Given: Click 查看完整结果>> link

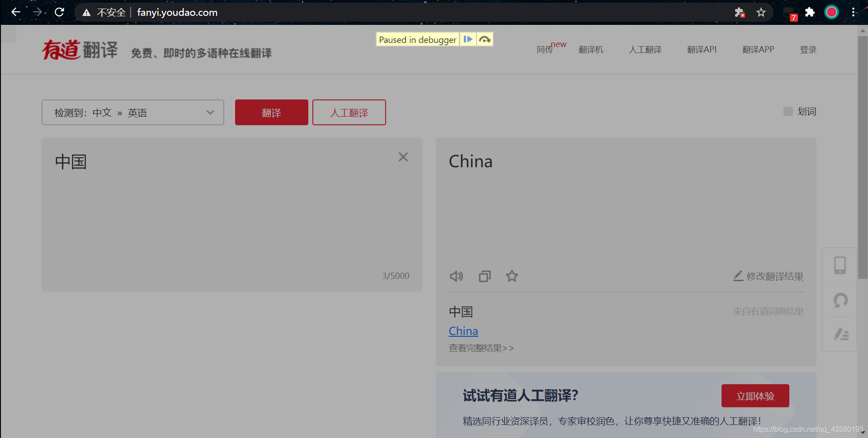Looking at the screenshot, I should coord(481,348).
